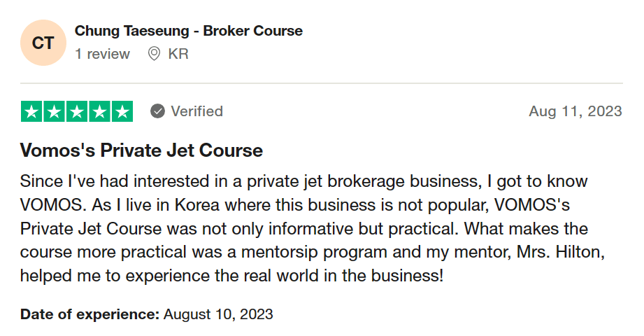Viewport: 644px width, 336px height.
Task: Click the location pin icon
Action: (x=154, y=54)
